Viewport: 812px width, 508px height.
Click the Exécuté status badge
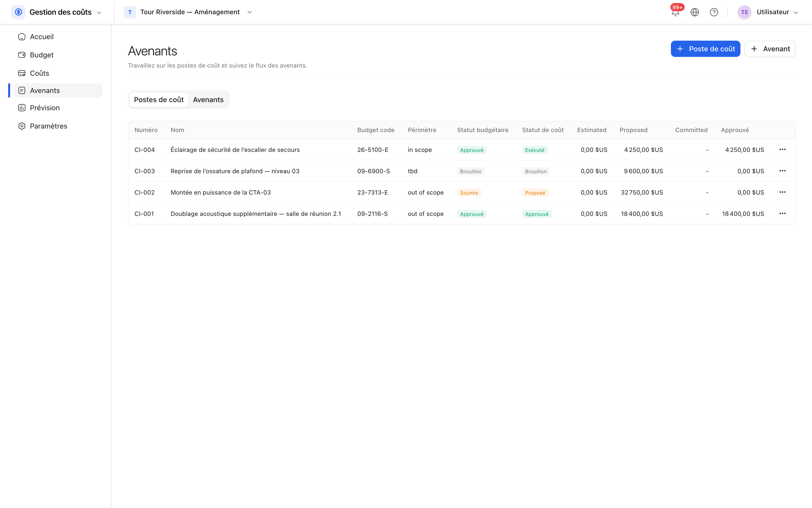(534, 150)
